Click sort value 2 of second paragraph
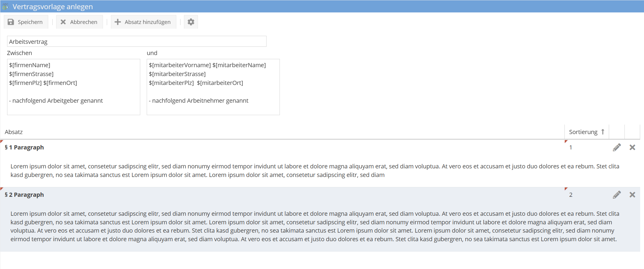This screenshot has width=644, height=269. click(571, 195)
